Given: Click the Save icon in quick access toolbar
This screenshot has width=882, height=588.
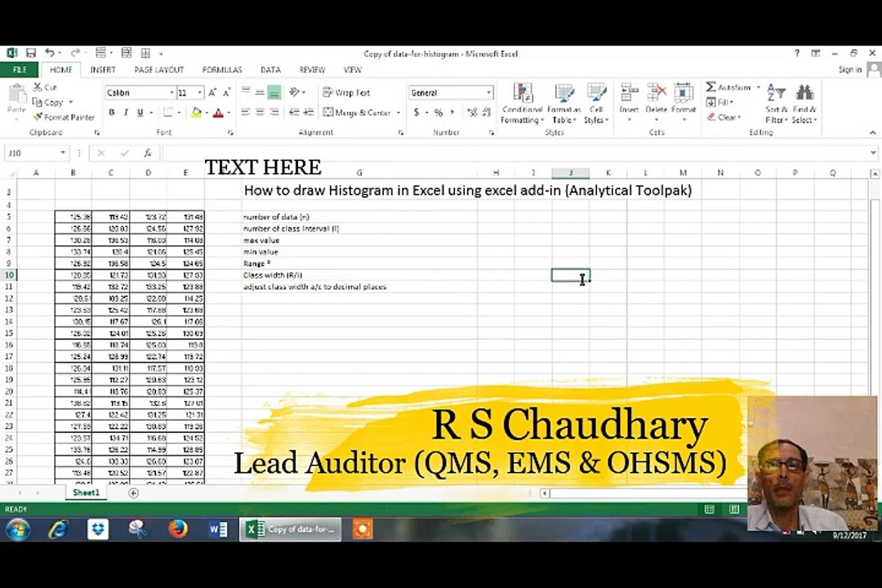Looking at the screenshot, I should click(31, 53).
